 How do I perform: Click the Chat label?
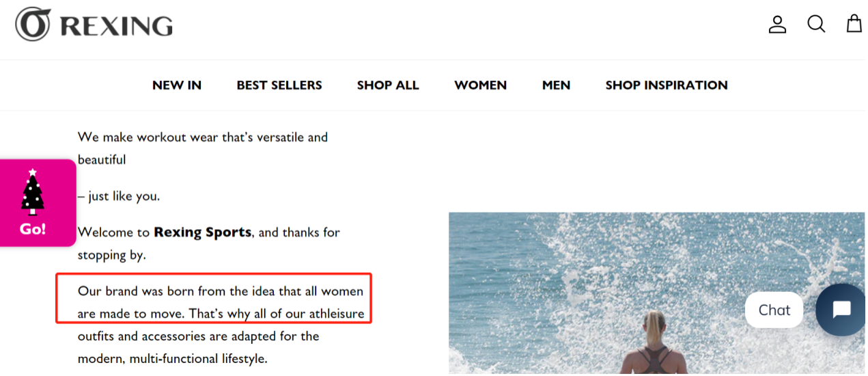(x=774, y=310)
